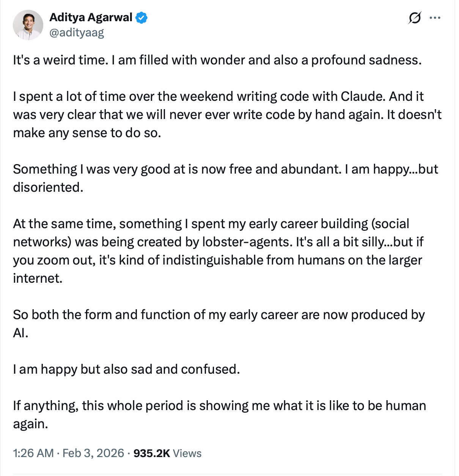
Task: Click the Feb 3, 2026 date
Action: [93, 453]
